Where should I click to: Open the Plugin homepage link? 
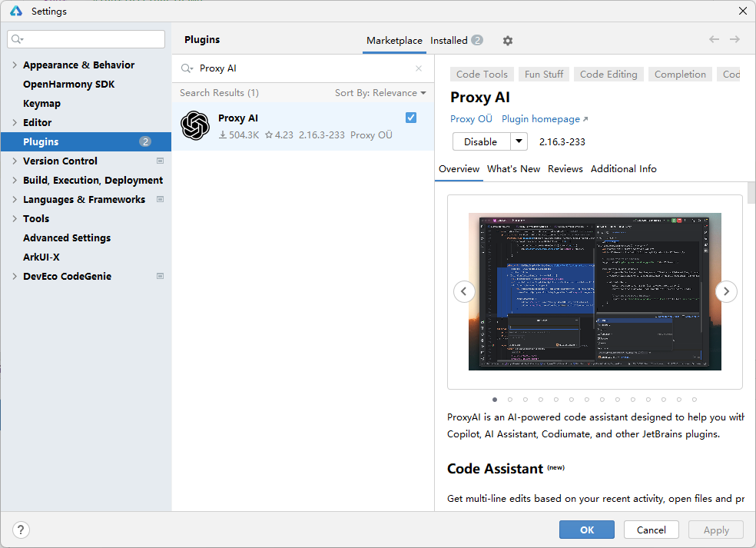tap(544, 119)
